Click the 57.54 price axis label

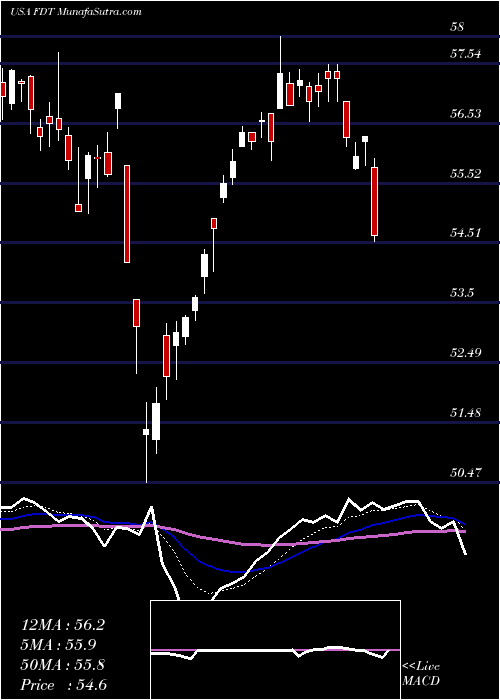[467, 54]
